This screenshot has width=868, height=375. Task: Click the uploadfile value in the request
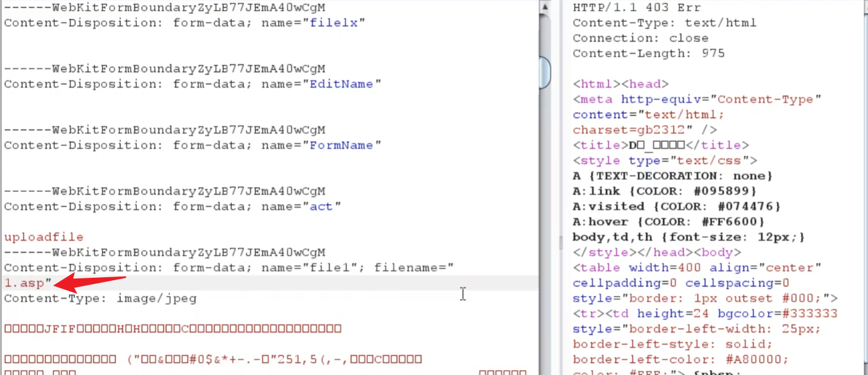43,237
